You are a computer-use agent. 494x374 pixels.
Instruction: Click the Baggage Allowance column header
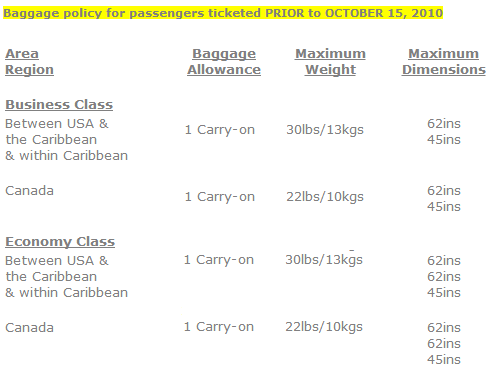[224, 62]
